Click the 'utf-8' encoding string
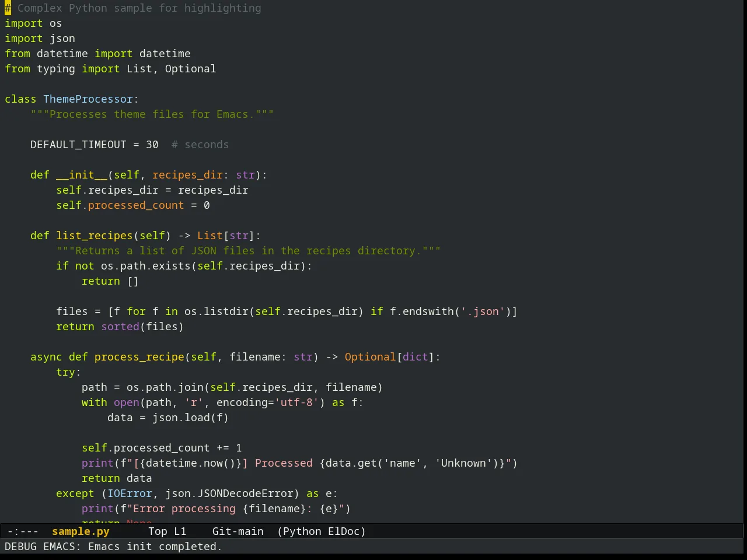747x560 pixels. pos(296,402)
